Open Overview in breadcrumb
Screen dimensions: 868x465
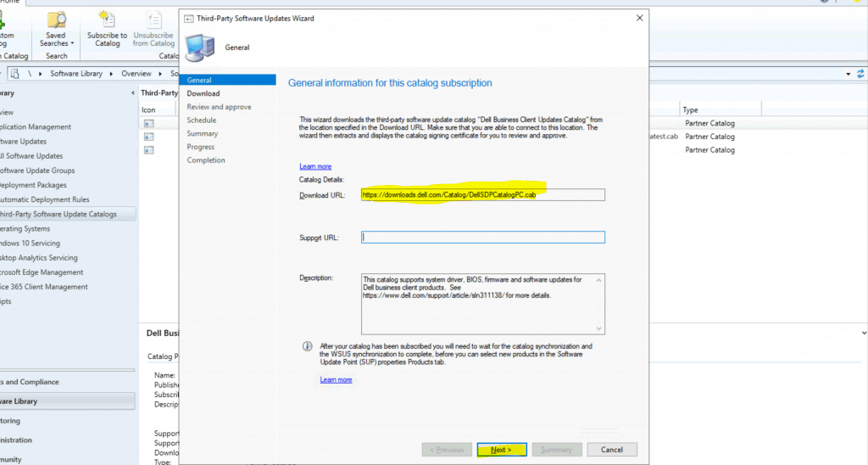point(136,73)
